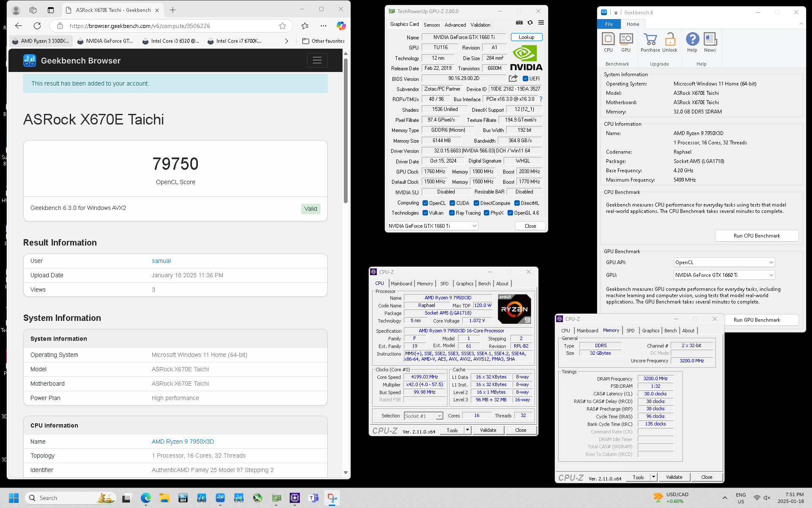Toggle the Ray Tracing checkbox in GPU-Z
The width and height of the screenshot is (812, 508).
point(452,213)
